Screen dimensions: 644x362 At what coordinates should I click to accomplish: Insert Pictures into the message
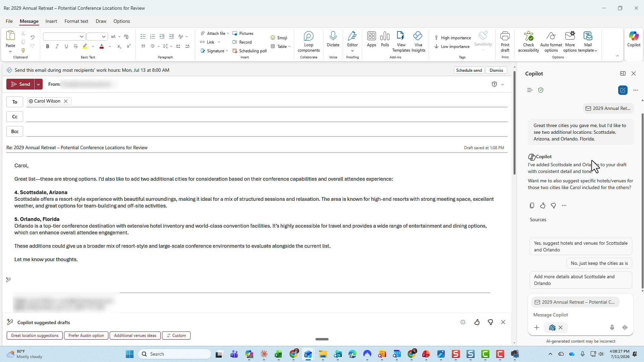coord(243,34)
